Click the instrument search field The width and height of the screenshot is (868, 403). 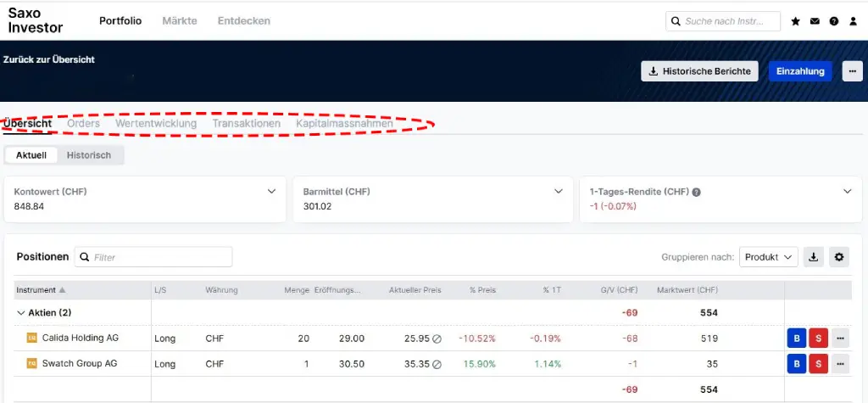[723, 21]
